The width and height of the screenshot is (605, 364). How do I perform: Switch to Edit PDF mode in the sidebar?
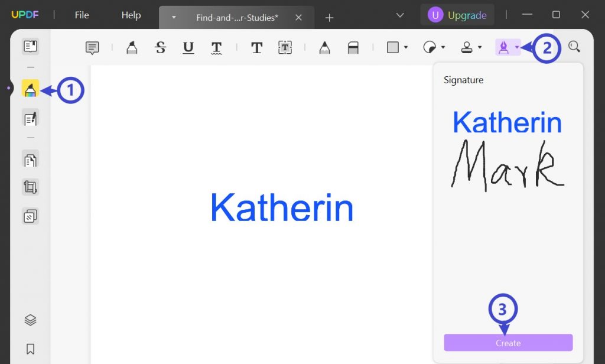pos(31,118)
